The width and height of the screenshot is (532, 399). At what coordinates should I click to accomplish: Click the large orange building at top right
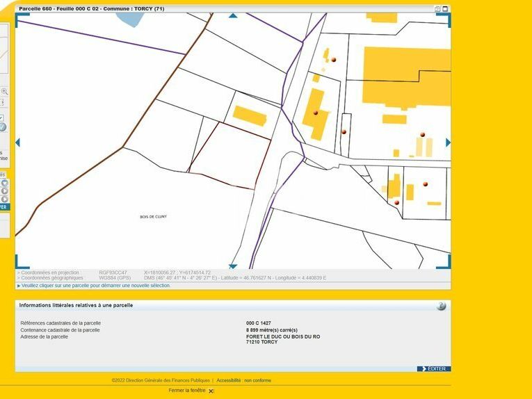(407, 77)
